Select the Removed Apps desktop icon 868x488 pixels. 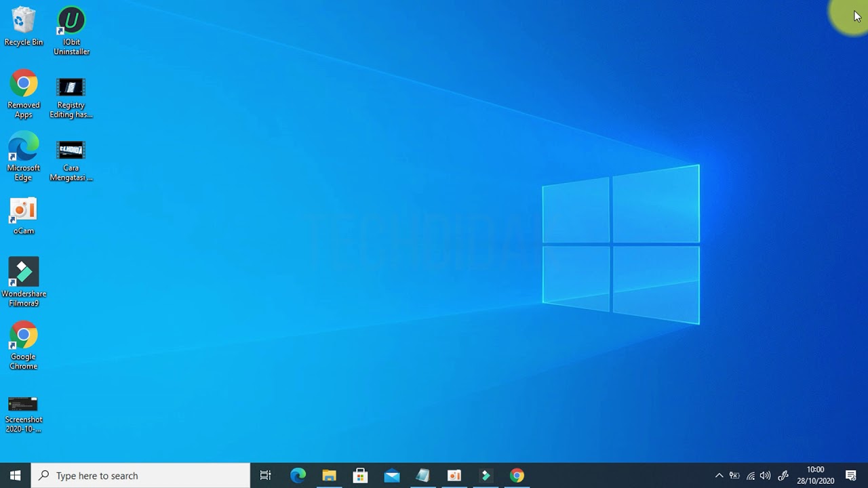[x=24, y=94]
